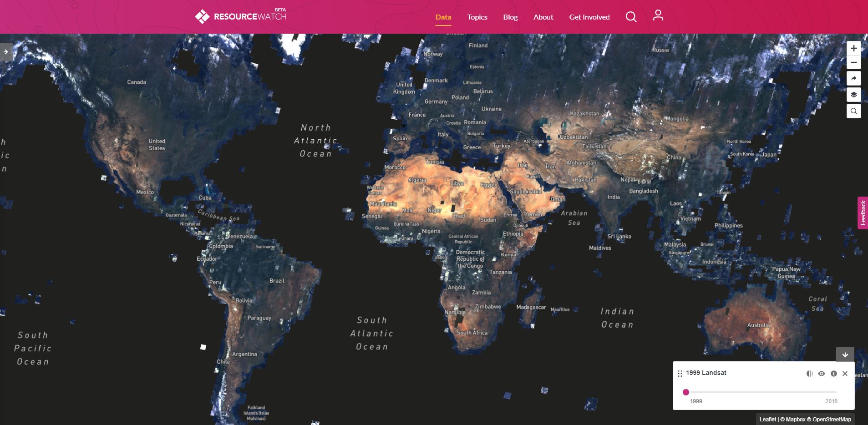This screenshot has width=868, height=425.
Task: Click the Resource Watch logo
Action: coord(241,16)
